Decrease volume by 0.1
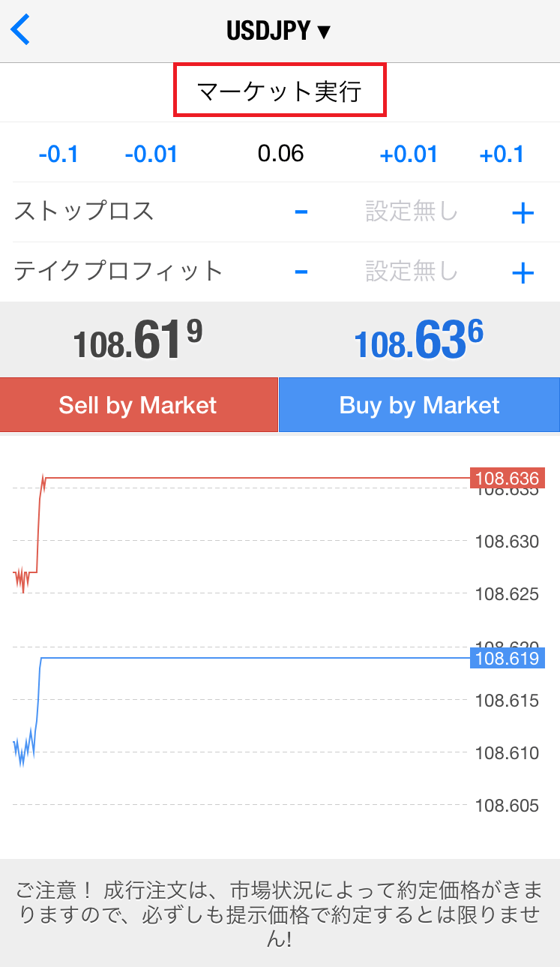Image resolution: width=560 pixels, height=967 pixels. tap(58, 154)
